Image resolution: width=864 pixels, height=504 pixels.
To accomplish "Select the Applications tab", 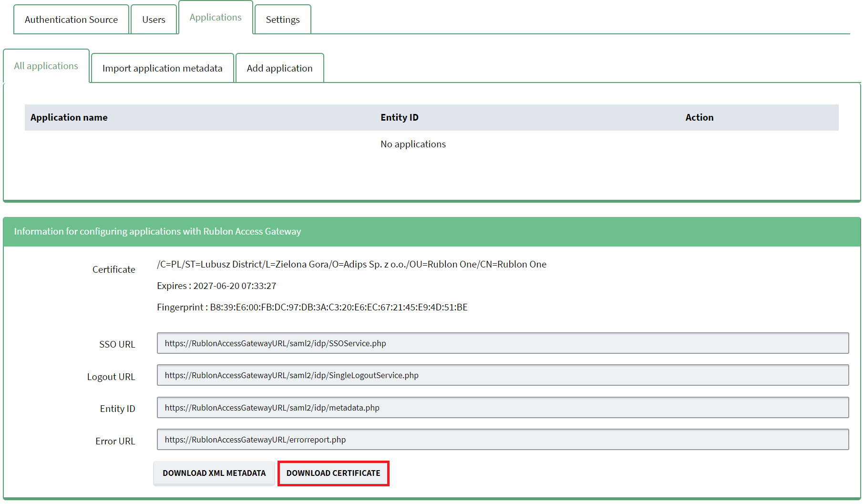I will (x=216, y=18).
